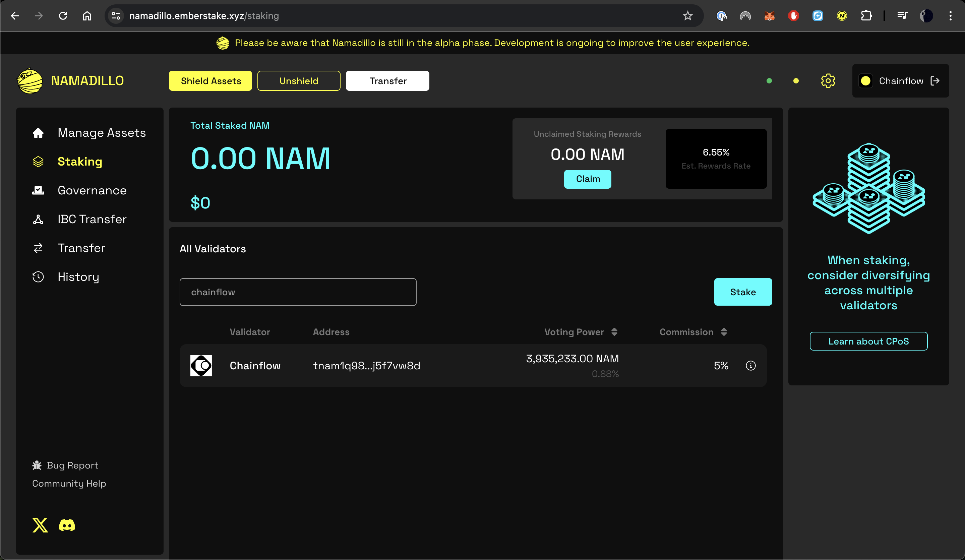Open Chrome's three-dot menu
The width and height of the screenshot is (965, 560).
[x=950, y=16]
